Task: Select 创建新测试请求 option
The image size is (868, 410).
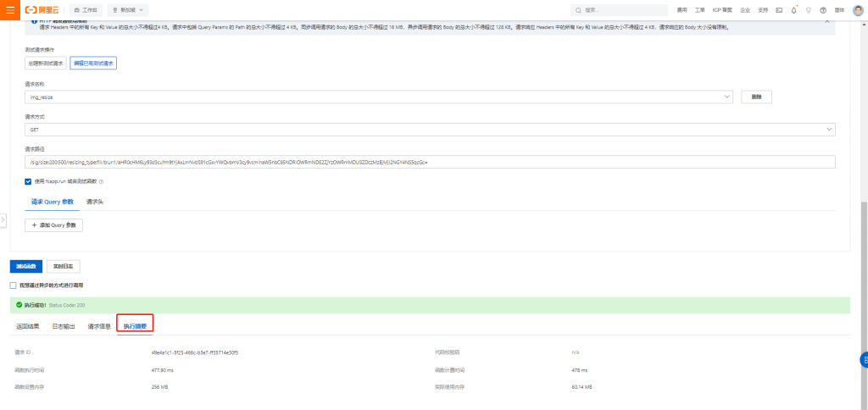Action: 47,64
